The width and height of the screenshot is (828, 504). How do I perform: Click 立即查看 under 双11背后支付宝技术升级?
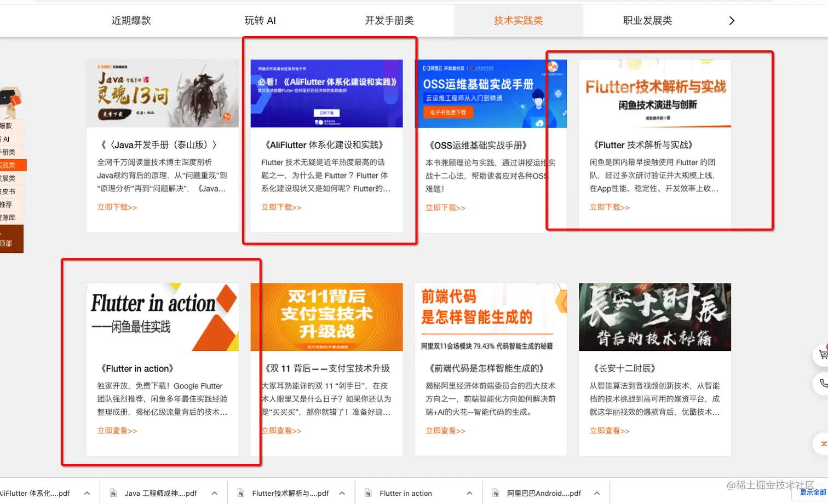(281, 431)
